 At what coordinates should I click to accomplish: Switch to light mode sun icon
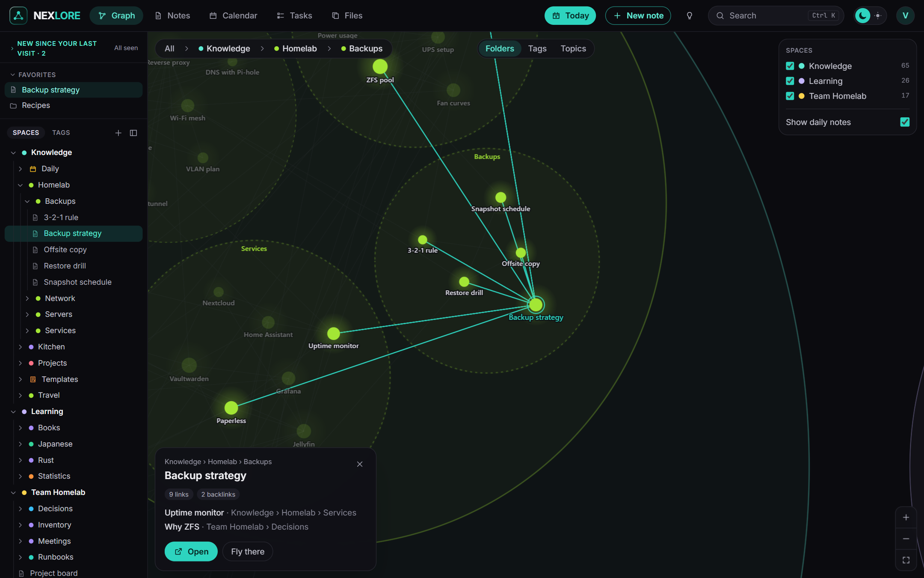point(878,16)
